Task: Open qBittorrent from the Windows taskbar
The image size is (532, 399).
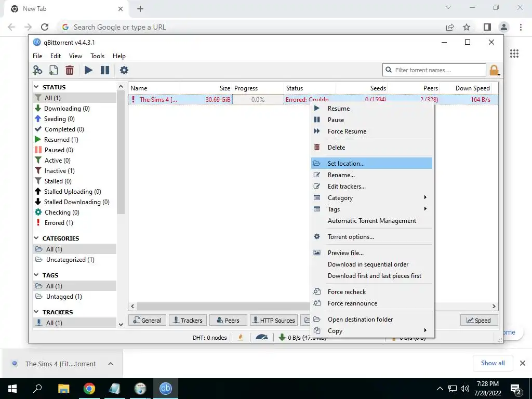Action: pos(166,389)
